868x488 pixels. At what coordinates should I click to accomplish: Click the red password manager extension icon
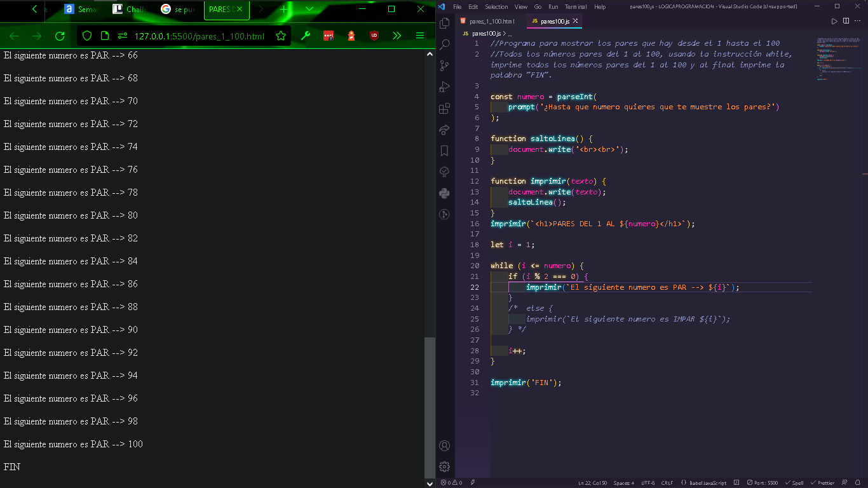click(x=329, y=36)
